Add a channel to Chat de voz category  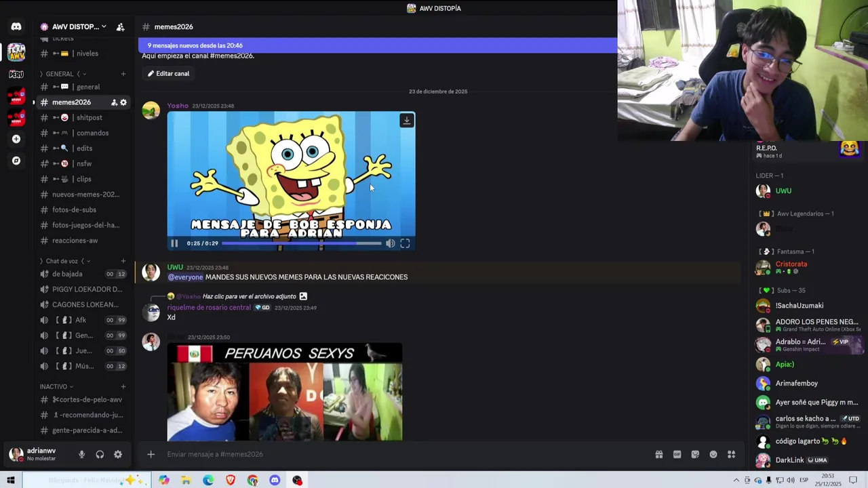point(123,261)
